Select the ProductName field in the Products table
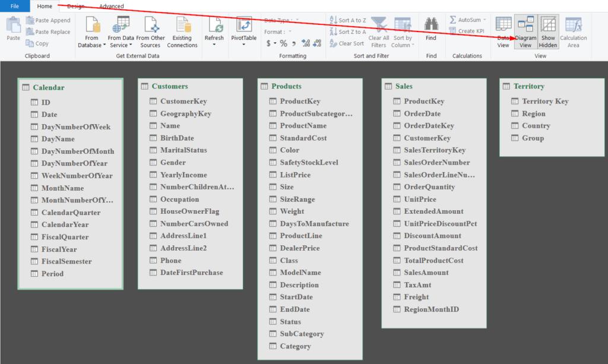Viewport: 608px width, 364px height. [304, 125]
